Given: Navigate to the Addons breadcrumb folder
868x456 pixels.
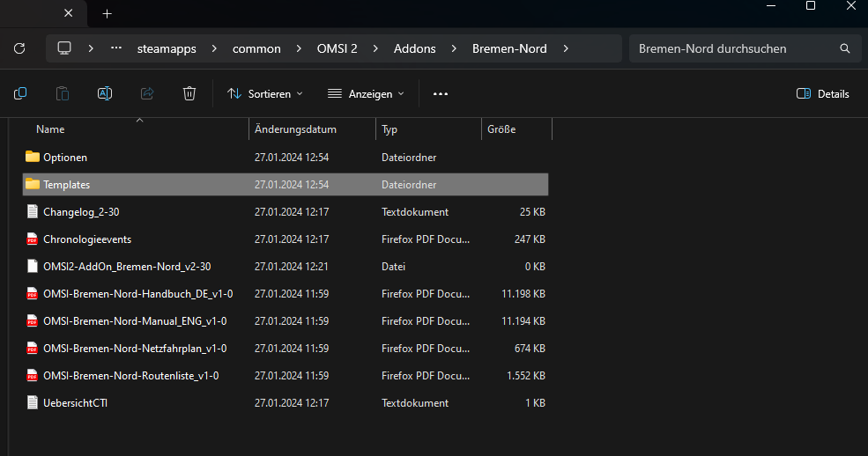Looking at the screenshot, I should point(414,48).
